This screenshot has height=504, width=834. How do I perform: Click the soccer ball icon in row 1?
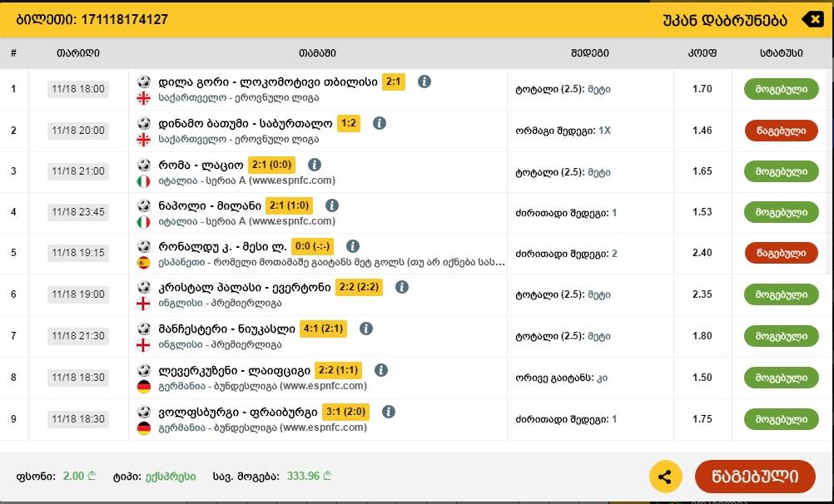(x=144, y=82)
